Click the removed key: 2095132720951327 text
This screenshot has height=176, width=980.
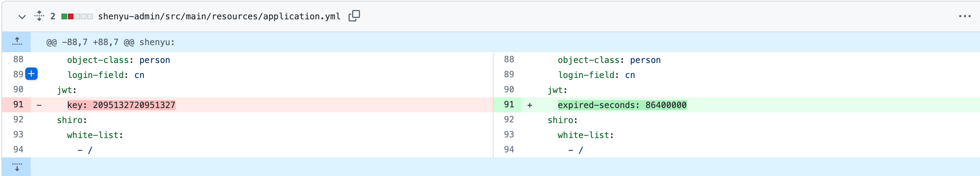click(121, 105)
